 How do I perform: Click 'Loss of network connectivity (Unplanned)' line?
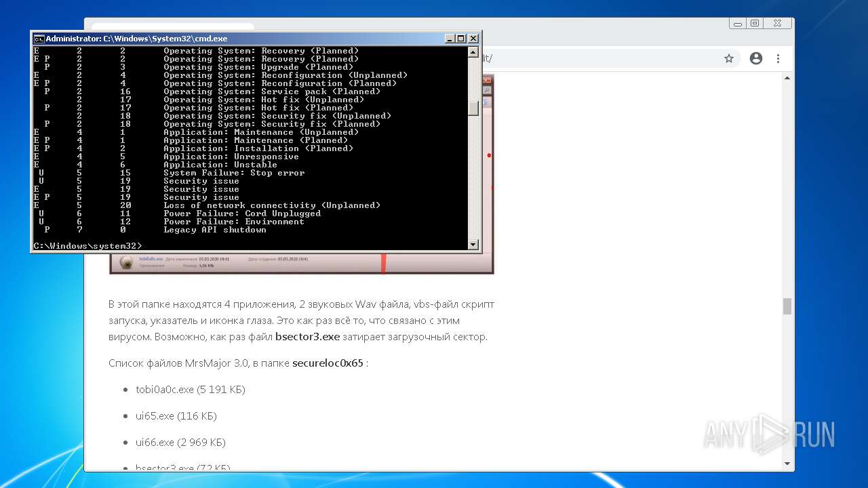(x=272, y=205)
